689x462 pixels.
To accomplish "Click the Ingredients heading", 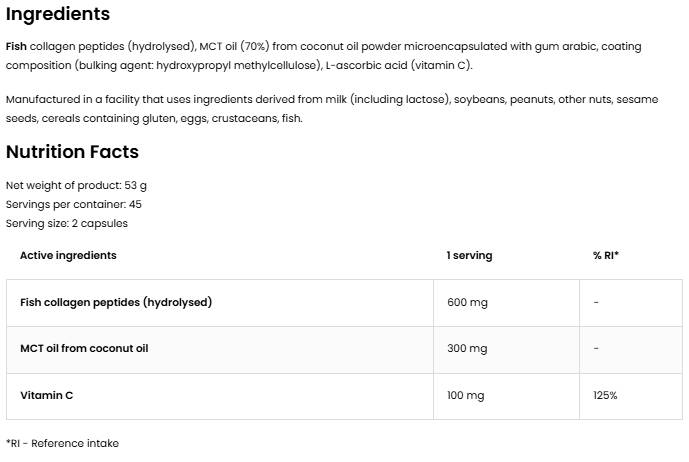I will [58, 15].
